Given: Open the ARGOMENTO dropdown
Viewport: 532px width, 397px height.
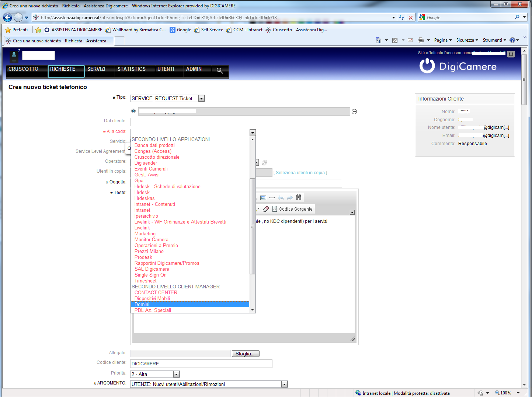Looking at the screenshot, I should coord(284,384).
